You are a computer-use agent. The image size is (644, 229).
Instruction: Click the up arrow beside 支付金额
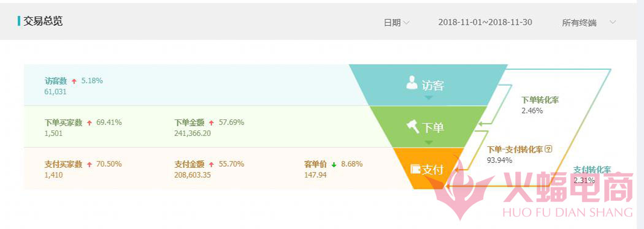[212, 165]
